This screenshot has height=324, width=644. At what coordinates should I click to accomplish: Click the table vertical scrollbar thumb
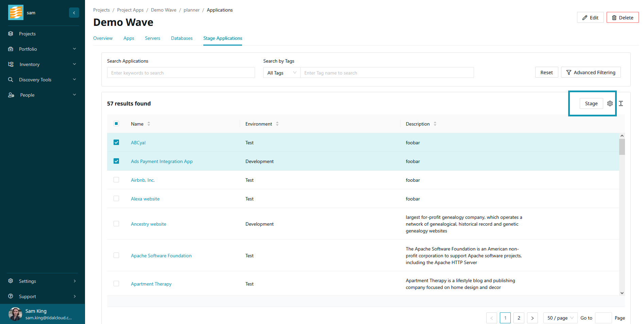coord(622,147)
